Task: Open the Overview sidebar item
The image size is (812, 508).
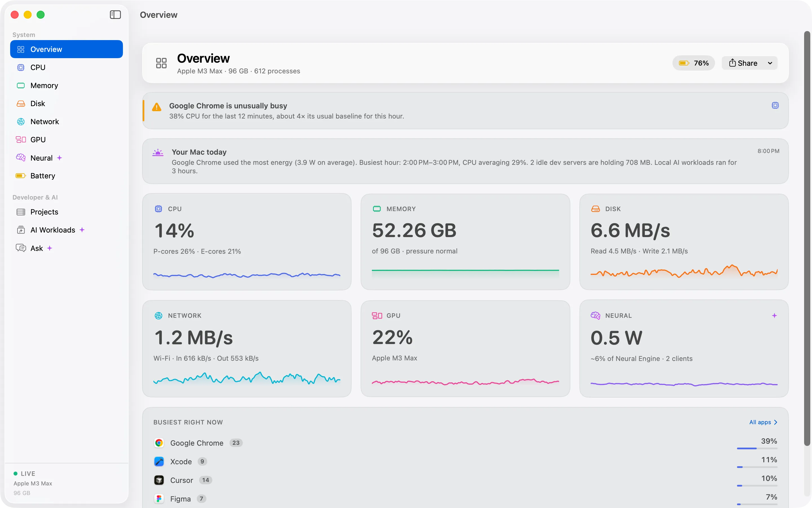Action: pyautogui.click(x=67, y=49)
